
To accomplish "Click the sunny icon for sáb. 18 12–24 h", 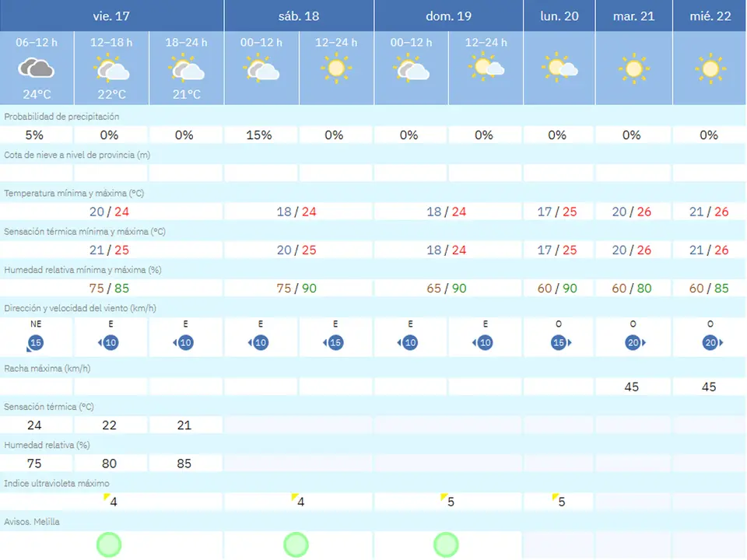I will click(x=336, y=68).
